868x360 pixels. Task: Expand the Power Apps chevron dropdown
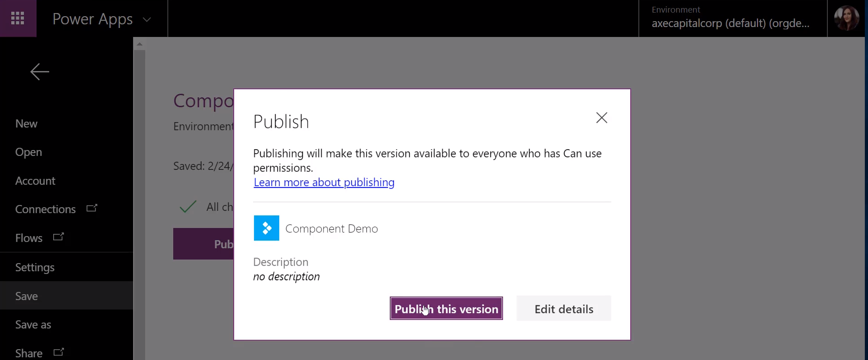coord(147,19)
